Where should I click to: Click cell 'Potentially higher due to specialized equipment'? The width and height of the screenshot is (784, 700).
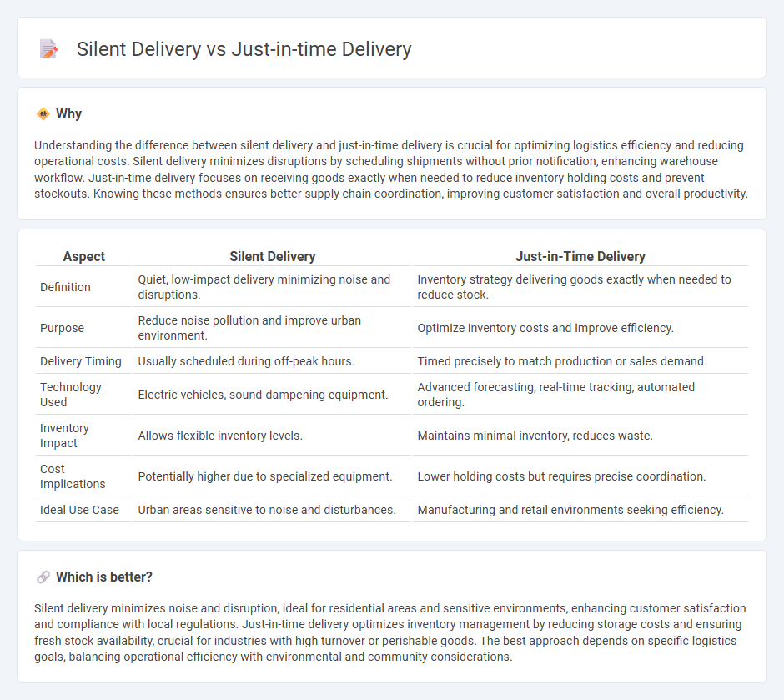point(273,476)
